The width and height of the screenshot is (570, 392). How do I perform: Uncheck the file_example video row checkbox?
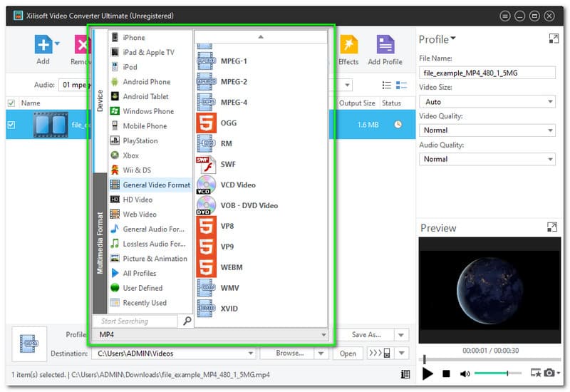[x=11, y=125]
